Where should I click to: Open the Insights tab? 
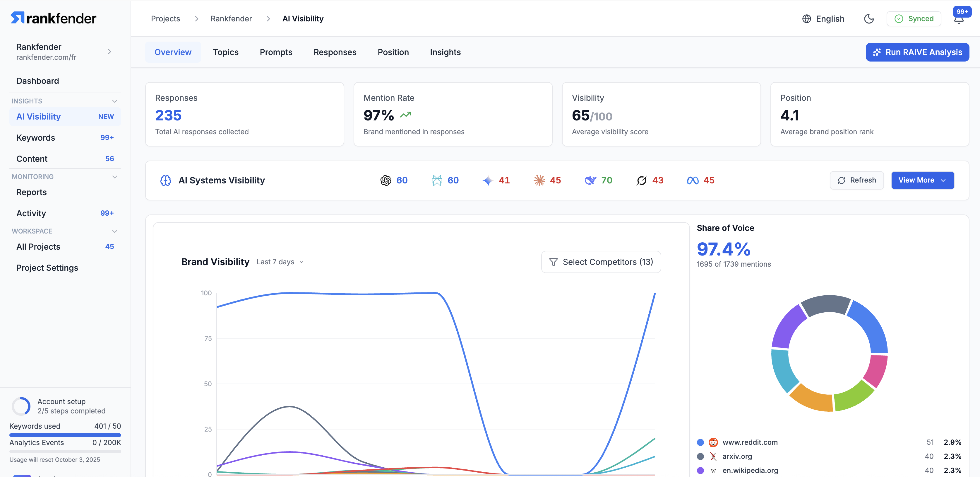pos(445,52)
